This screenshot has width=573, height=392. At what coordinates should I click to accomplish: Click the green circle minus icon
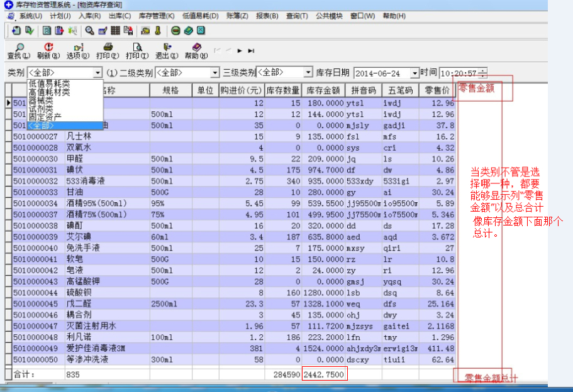[x=175, y=31]
